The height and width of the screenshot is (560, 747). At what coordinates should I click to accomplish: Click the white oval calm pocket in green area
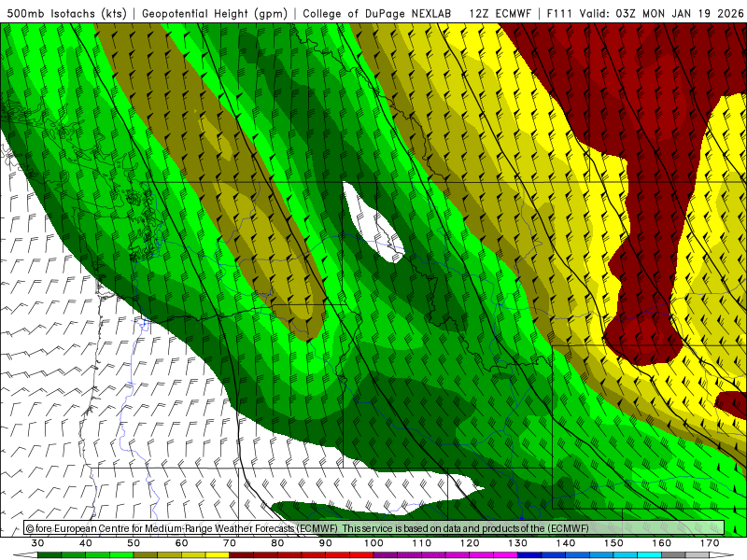tap(373, 223)
